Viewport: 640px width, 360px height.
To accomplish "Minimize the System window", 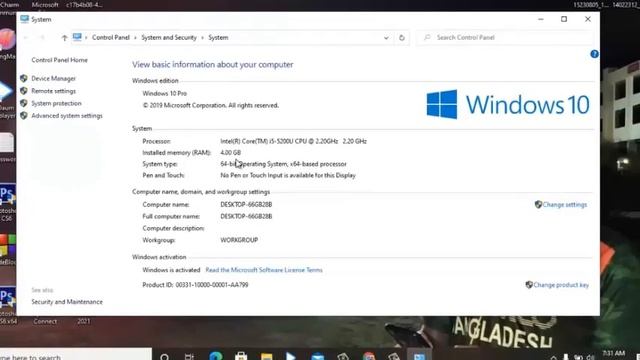I will 541,19.
